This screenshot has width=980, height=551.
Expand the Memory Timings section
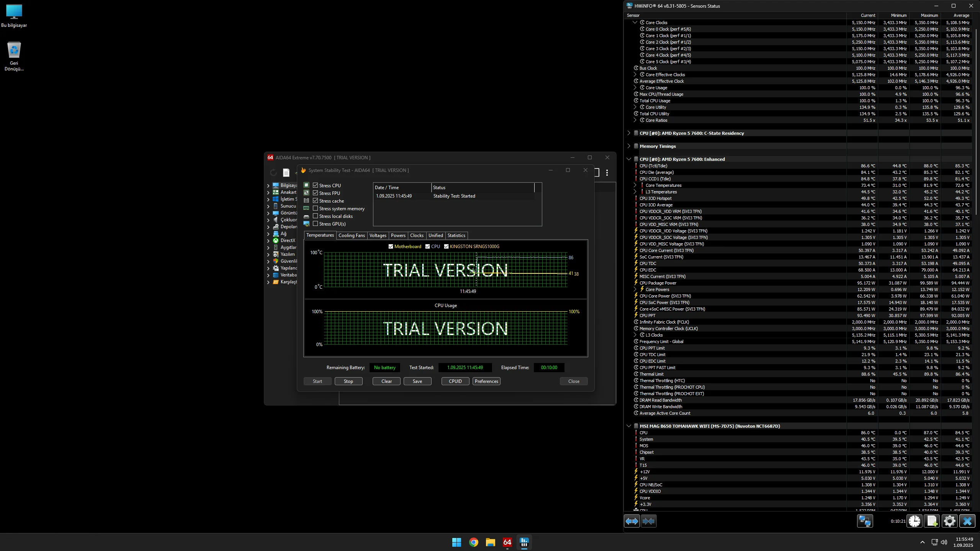tap(629, 146)
